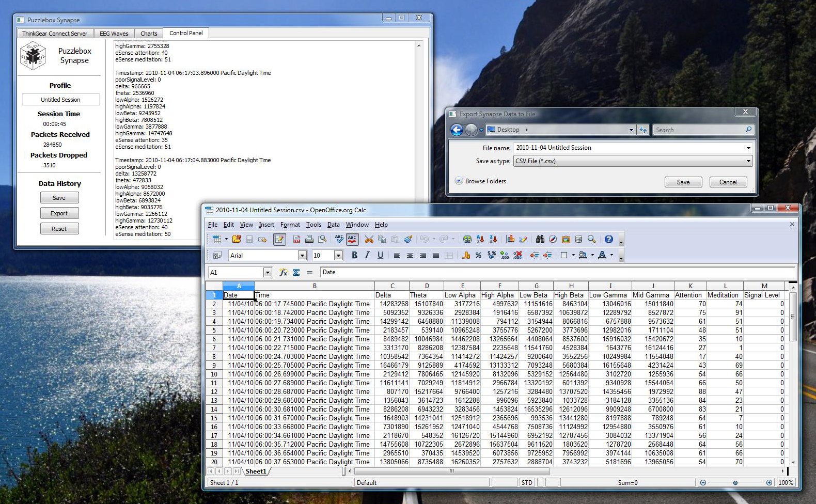Click Save under Data History in Synapse

(x=59, y=198)
